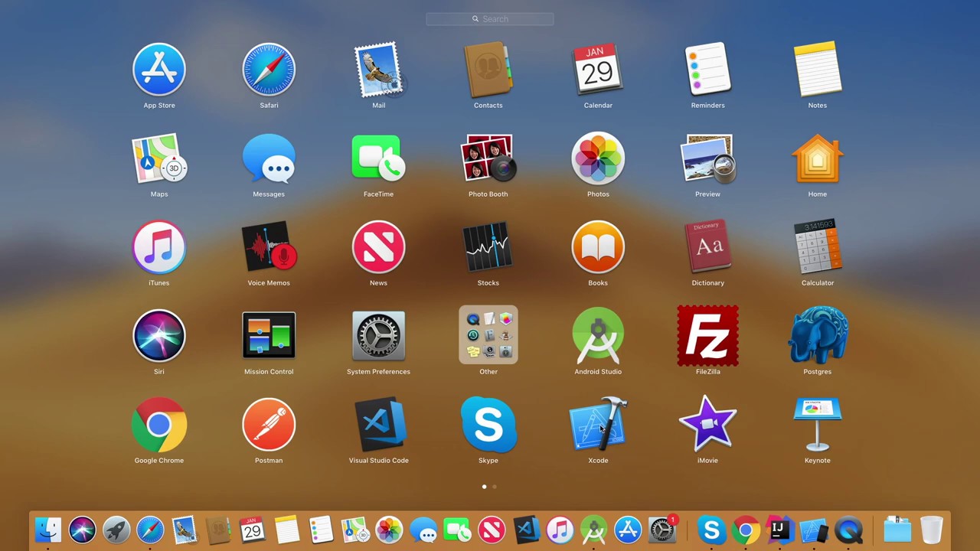Click the iTunes icon in the Dock
This screenshot has height=551, width=980.
pyautogui.click(x=560, y=530)
